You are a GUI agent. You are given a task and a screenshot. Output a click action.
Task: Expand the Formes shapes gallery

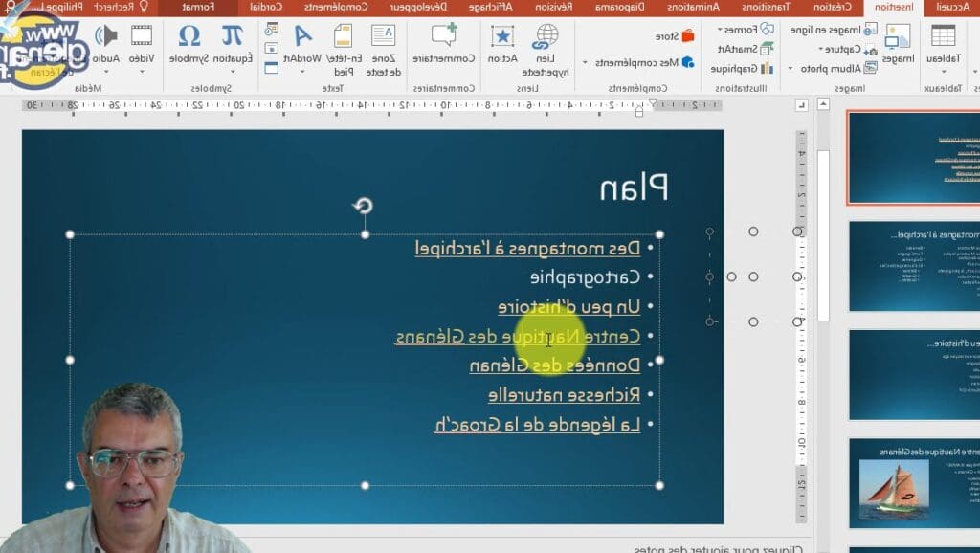pyautogui.click(x=721, y=30)
